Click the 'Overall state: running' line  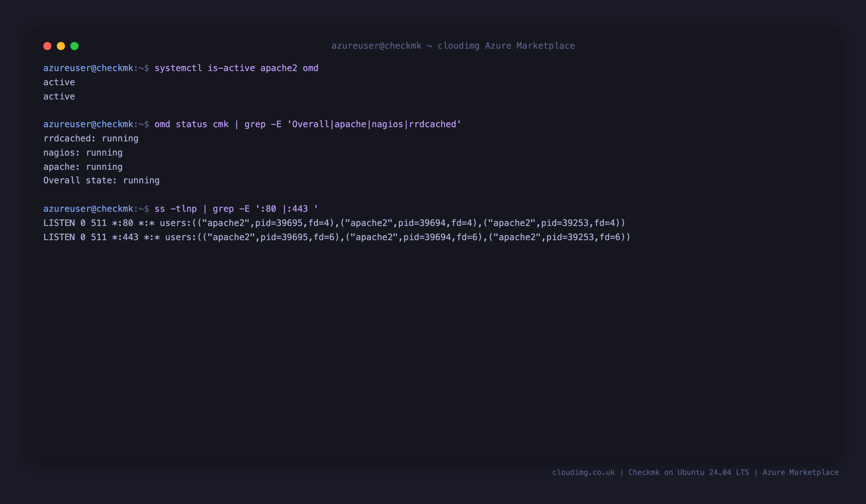[101, 180]
